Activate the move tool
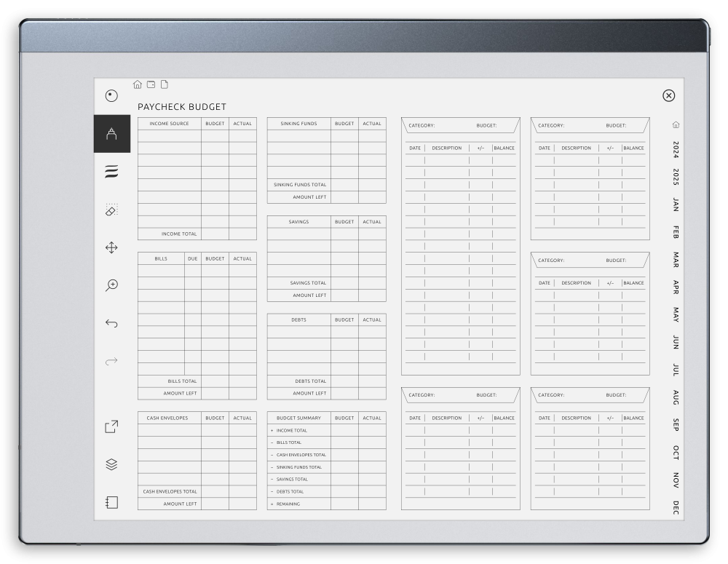The height and width of the screenshot is (564, 728). coord(111,248)
